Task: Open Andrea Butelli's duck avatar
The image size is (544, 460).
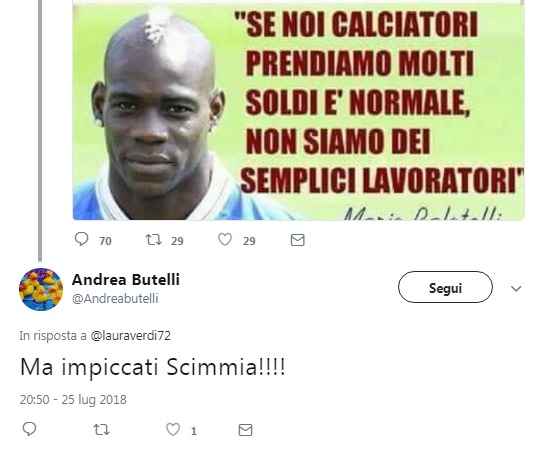Action: click(41, 289)
